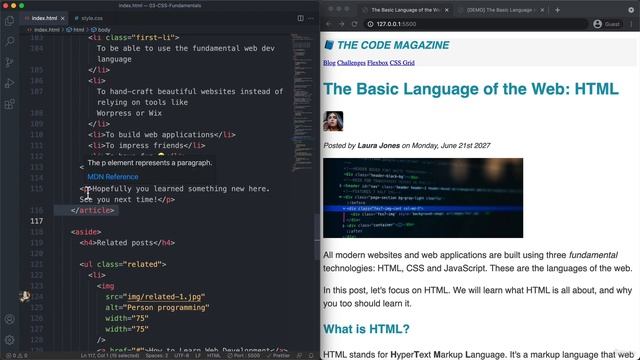
Task: Click the Blog navigation link
Action: [329, 62]
